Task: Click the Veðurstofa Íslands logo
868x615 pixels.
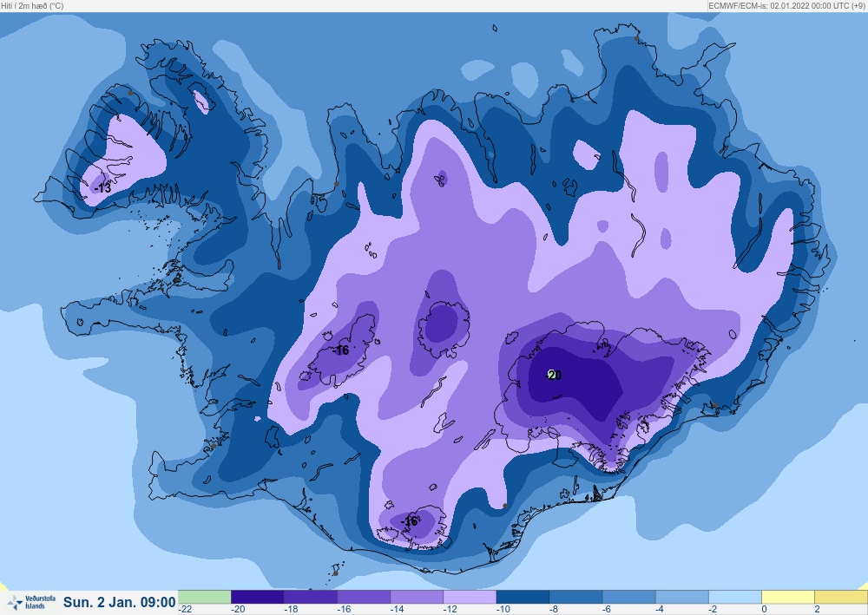Action: point(31,602)
